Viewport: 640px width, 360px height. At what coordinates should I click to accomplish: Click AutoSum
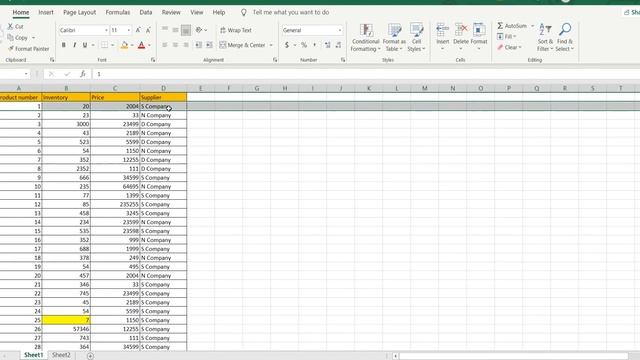point(512,26)
